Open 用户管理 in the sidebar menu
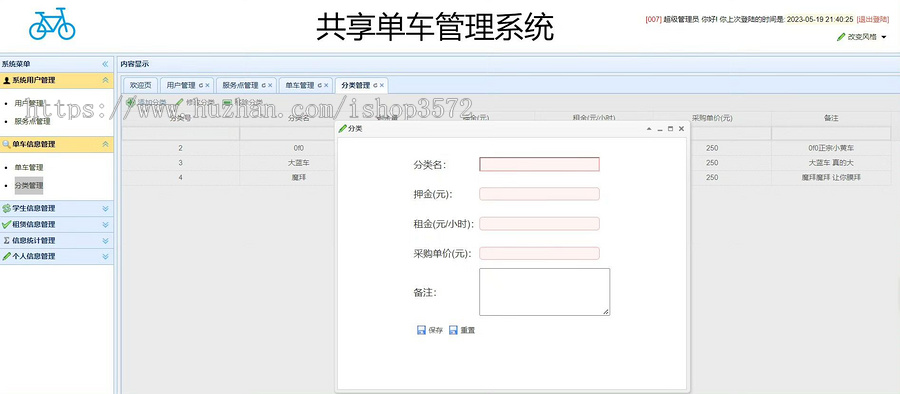This screenshot has height=394, width=900. click(x=29, y=103)
